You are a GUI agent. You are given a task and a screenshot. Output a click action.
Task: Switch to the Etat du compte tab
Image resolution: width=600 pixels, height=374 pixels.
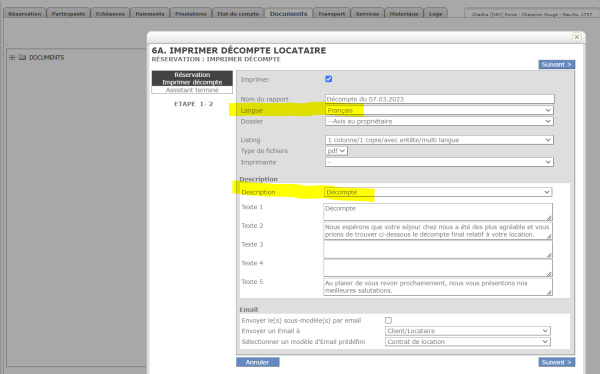point(238,13)
